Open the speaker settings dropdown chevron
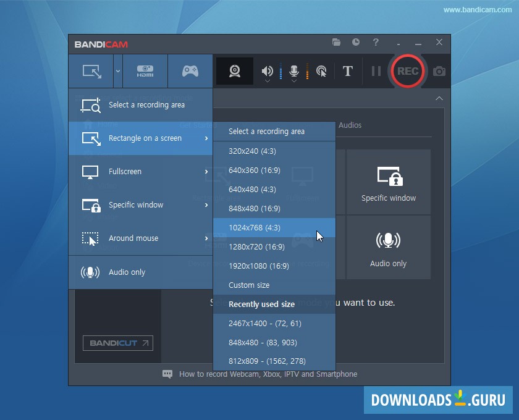Image resolution: width=519 pixels, height=420 pixels. tap(267, 81)
